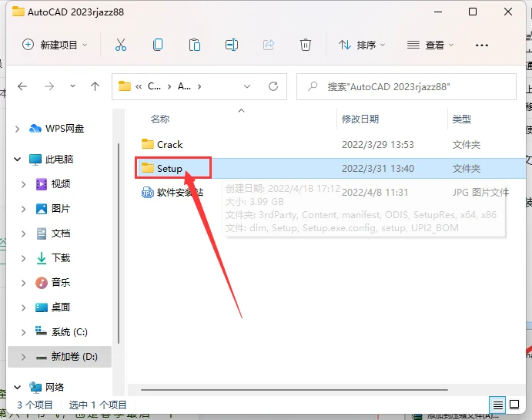Maximize the AutoCAD 2023rjazz88 window

click(x=472, y=12)
